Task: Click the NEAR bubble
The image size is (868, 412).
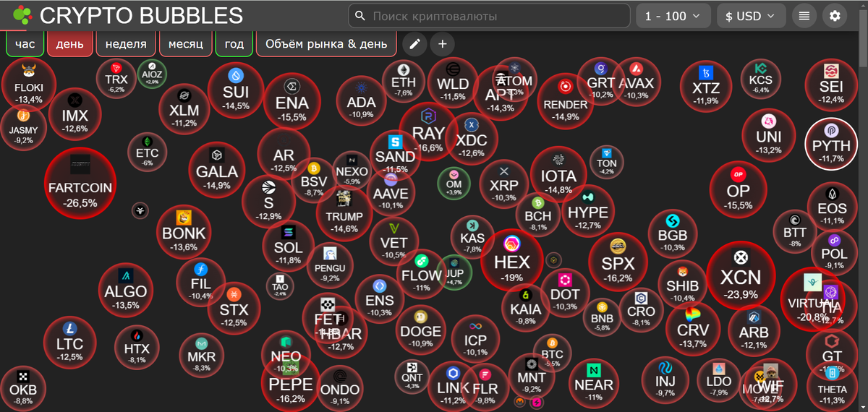Action: tap(594, 383)
